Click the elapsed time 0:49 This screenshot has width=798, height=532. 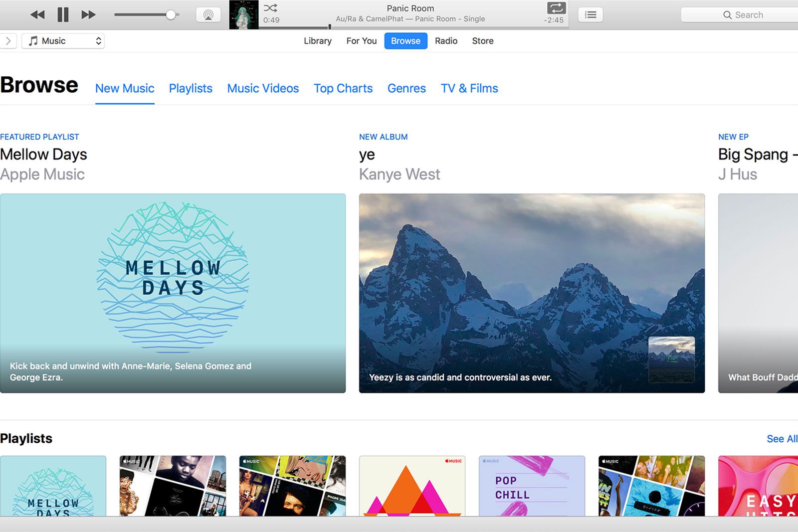tap(271, 20)
